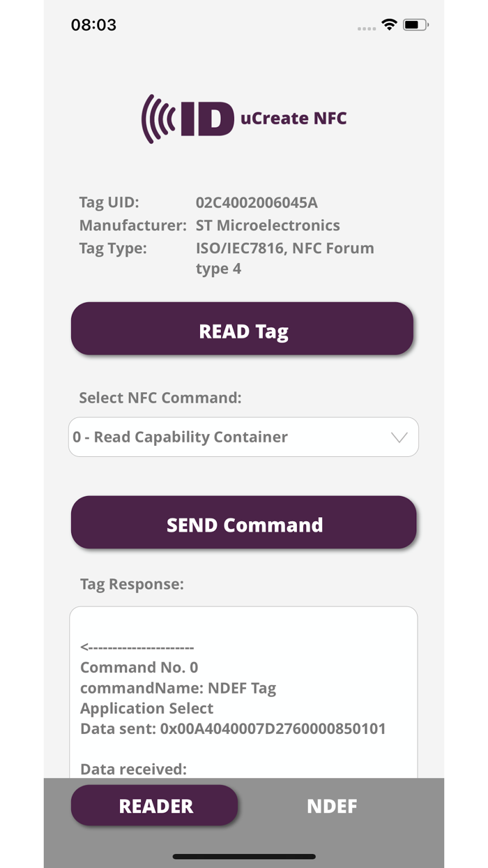Tap the Tag Type information text

[285, 257]
